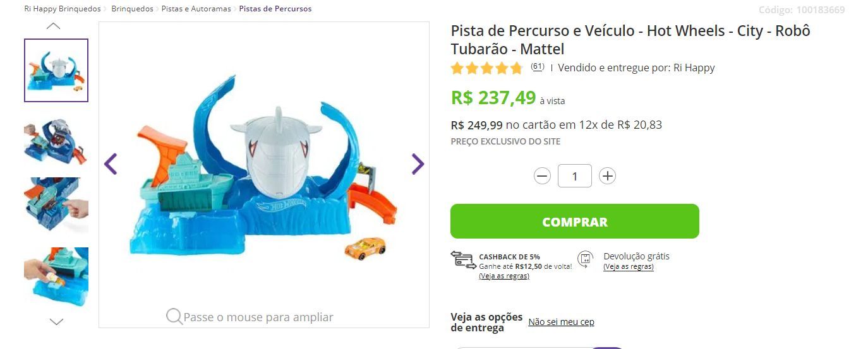The width and height of the screenshot is (868, 349).
Task: Click the free return box icon
Action: coord(586,259)
